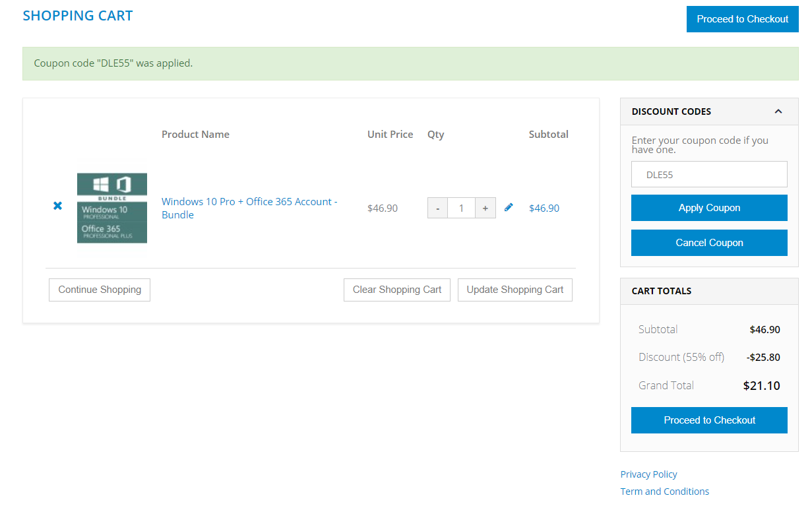Update Shopping Cart
This screenshot has height=508, width=812.
point(515,290)
